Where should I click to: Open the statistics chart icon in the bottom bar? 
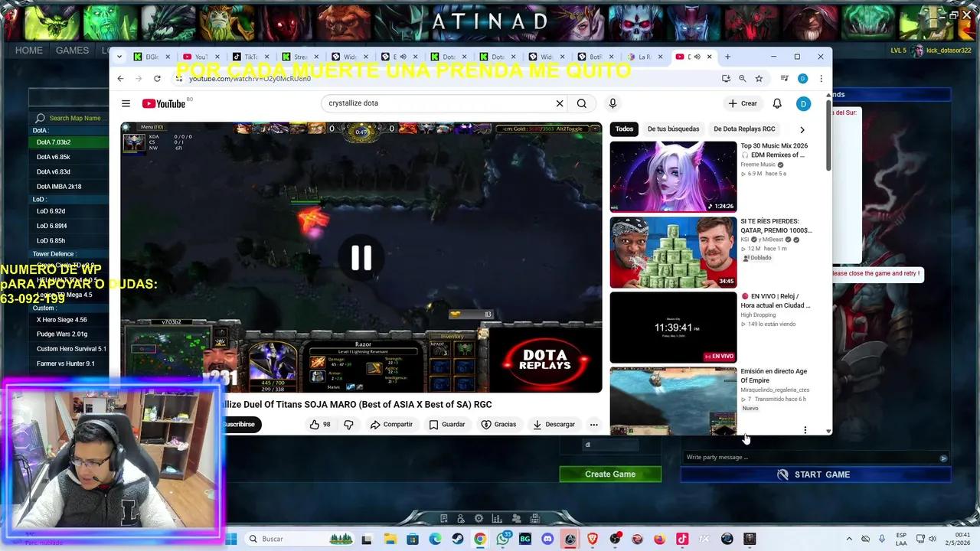click(x=498, y=519)
